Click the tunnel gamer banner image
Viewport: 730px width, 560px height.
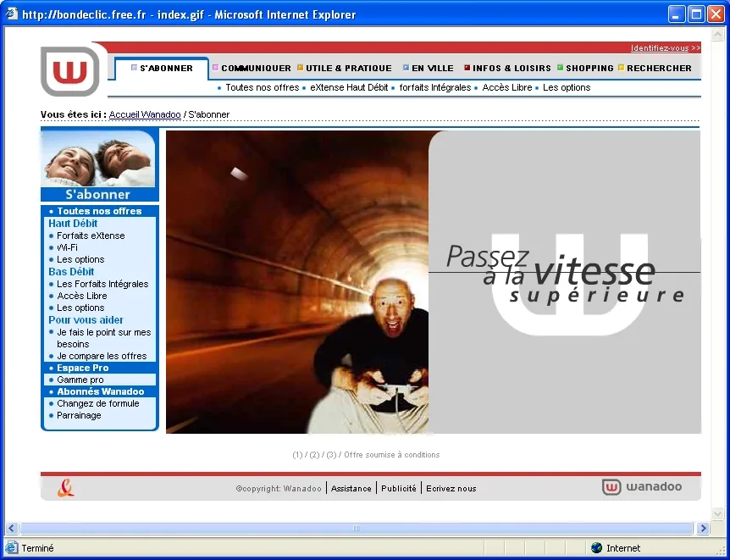(x=297, y=282)
